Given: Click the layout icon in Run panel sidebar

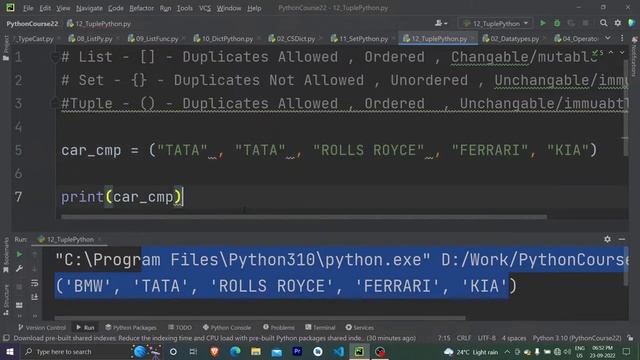Looking at the screenshot, I should pyautogui.click(x=19, y=305).
